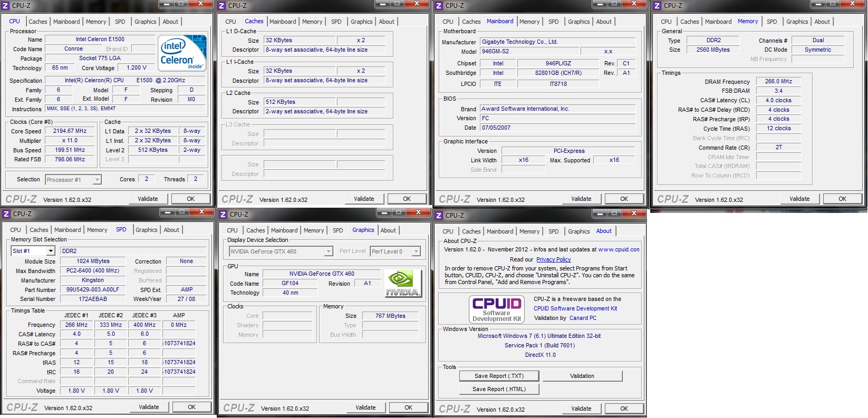Open the title bar icon menu of the Caches window
The height and width of the screenshot is (418, 868).
[x=222, y=6]
